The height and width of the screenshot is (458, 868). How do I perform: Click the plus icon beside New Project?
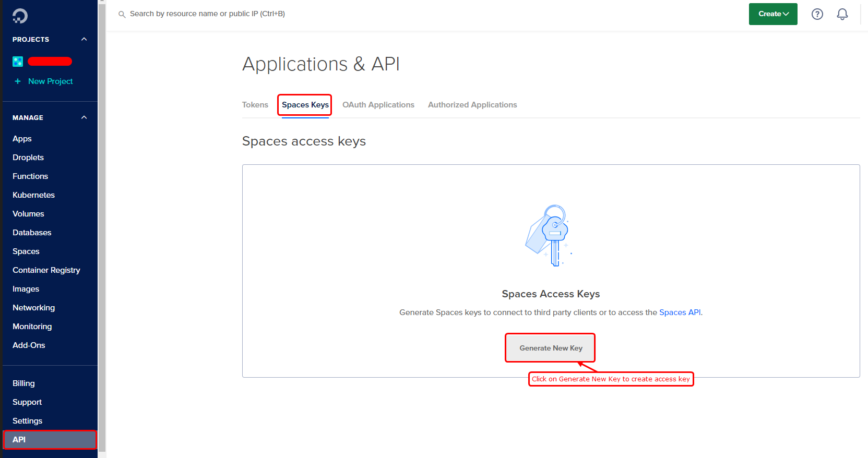(18, 81)
